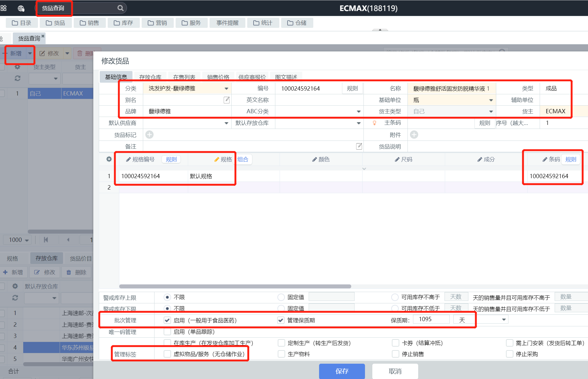
Task: Click the 保存 button
Action: pos(342,371)
